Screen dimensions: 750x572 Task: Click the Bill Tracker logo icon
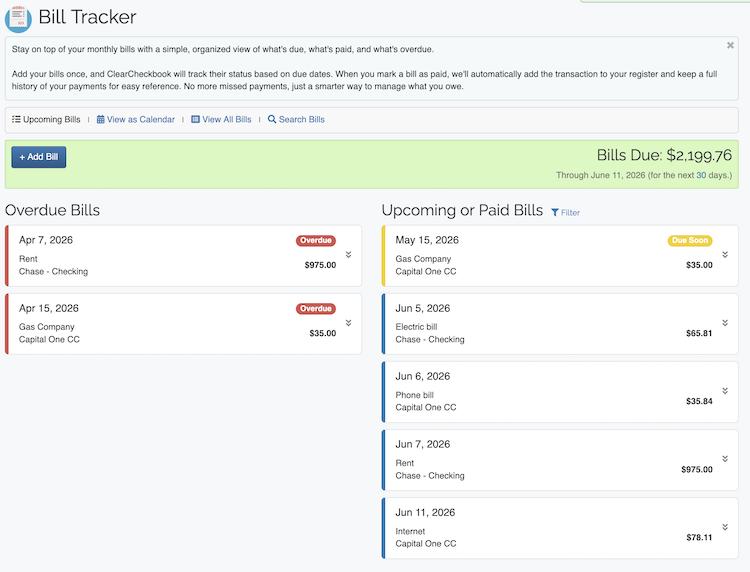18,19
